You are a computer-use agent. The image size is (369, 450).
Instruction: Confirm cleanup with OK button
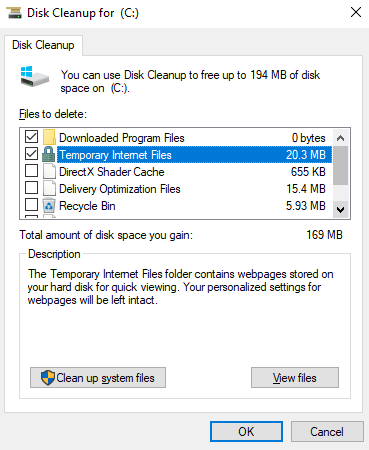pyautogui.click(x=246, y=432)
